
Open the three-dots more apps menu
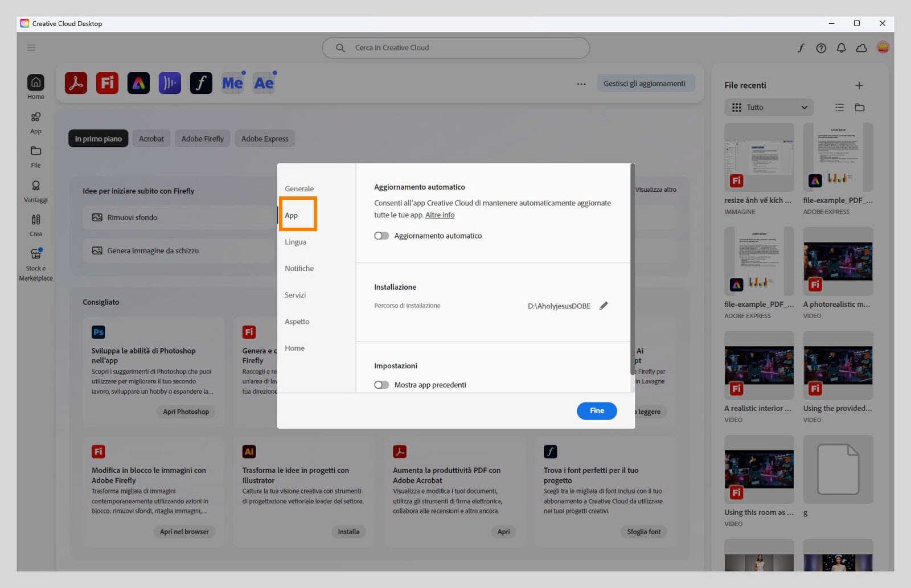coord(581,84)
